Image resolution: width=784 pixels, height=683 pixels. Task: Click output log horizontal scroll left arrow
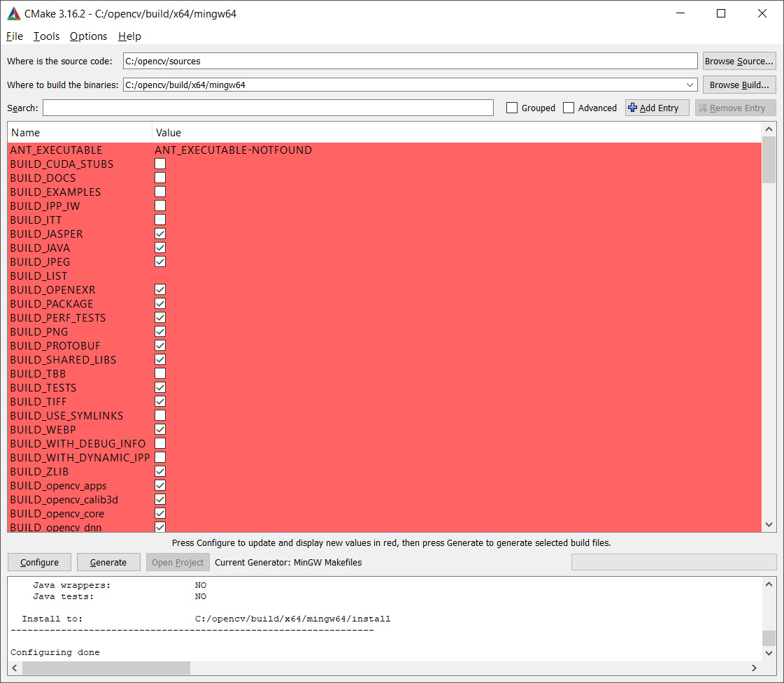(x=15, y=668)
